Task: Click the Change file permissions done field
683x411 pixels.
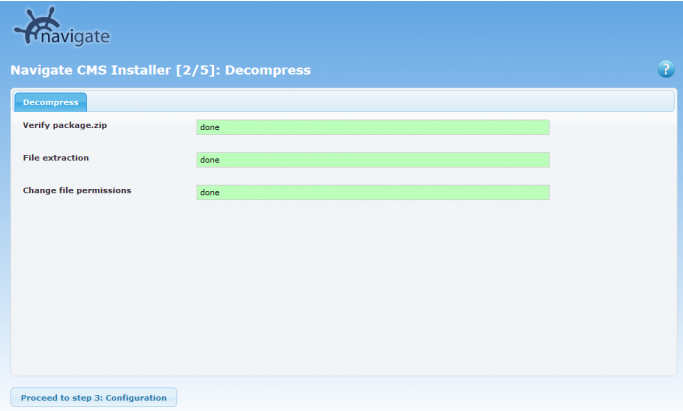Action: pyautogui.click(x=373, y=192)
